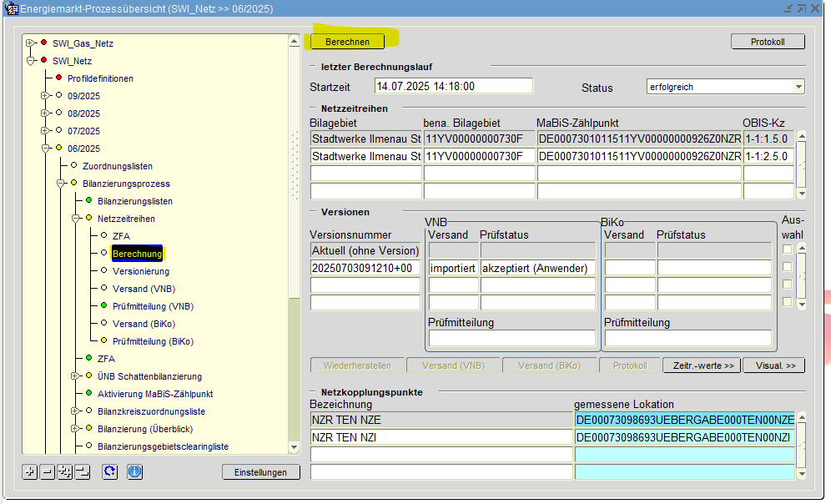Click into the Startzeit input field
Viewport: 831px width, 504px height.
(453, 86)
